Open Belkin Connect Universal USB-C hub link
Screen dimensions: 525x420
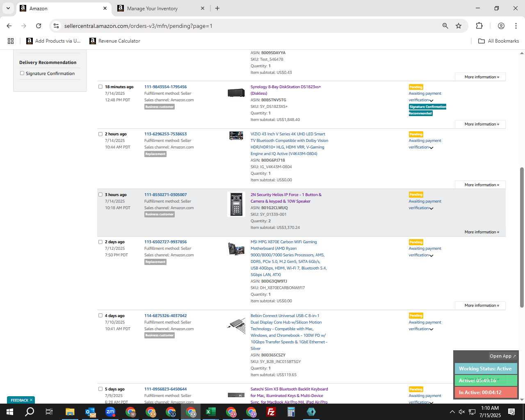(x=289, y=332)
